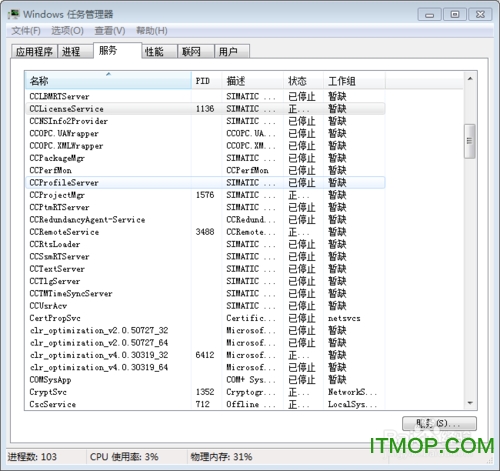Click the scrollbar up arrow
The image size is (500, 471).
coord(470,79)
